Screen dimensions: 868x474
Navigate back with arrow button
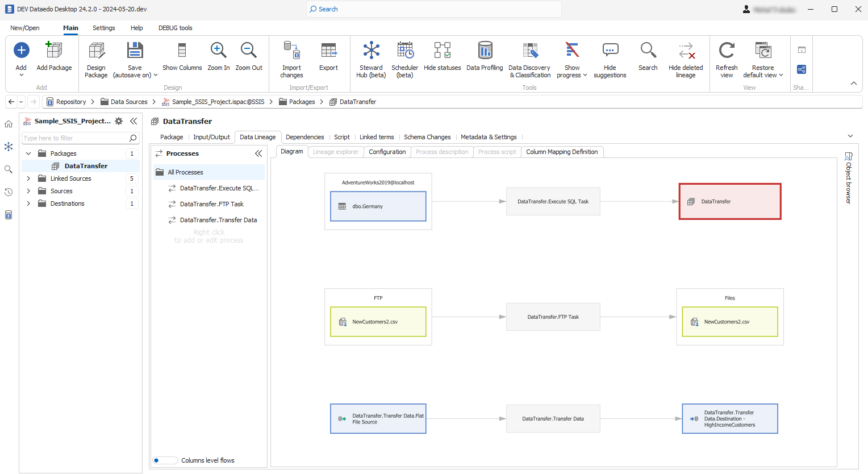(x=11, y=102)
